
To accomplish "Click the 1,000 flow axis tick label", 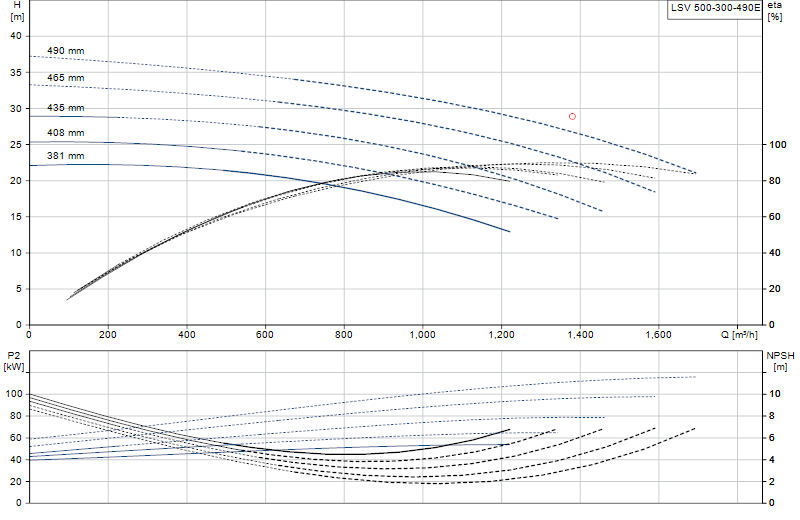I will tap(422, 335).
